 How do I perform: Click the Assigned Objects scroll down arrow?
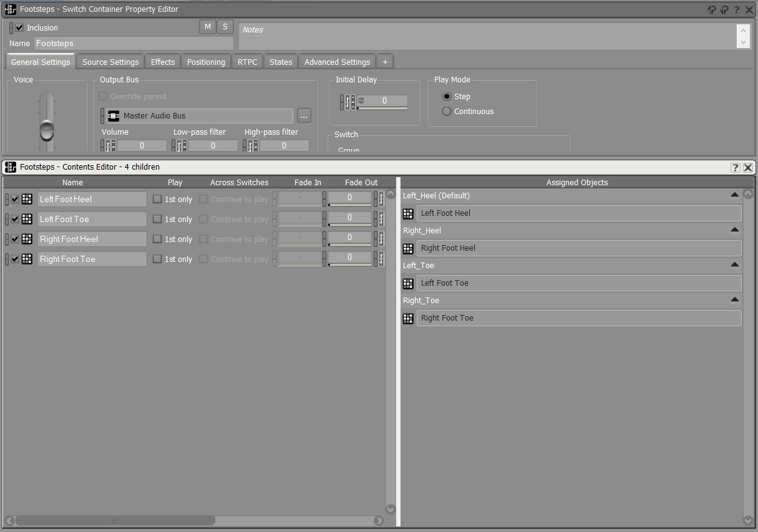[748, 520]
